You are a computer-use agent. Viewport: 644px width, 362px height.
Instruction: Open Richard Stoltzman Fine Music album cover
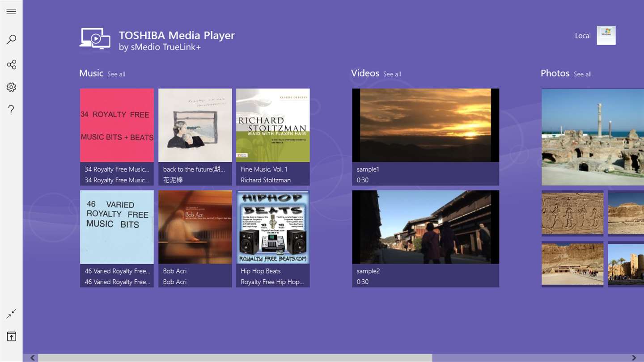[273, 125]
